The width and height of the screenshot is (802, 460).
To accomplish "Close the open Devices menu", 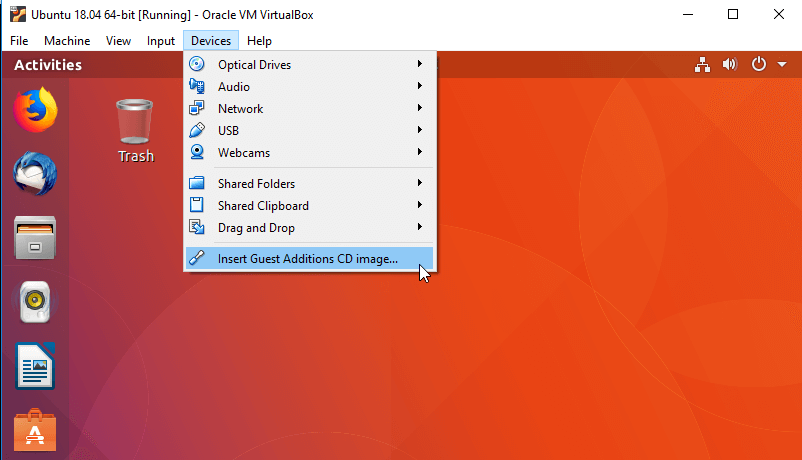I will point(211,41).
